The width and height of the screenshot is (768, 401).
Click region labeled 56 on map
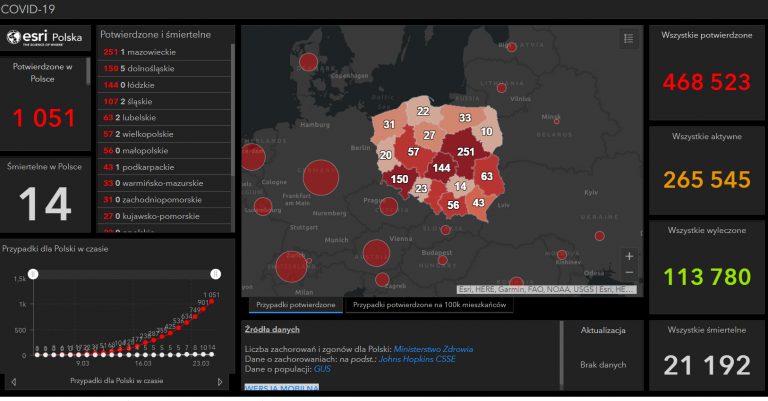click(x=454, y=205)
